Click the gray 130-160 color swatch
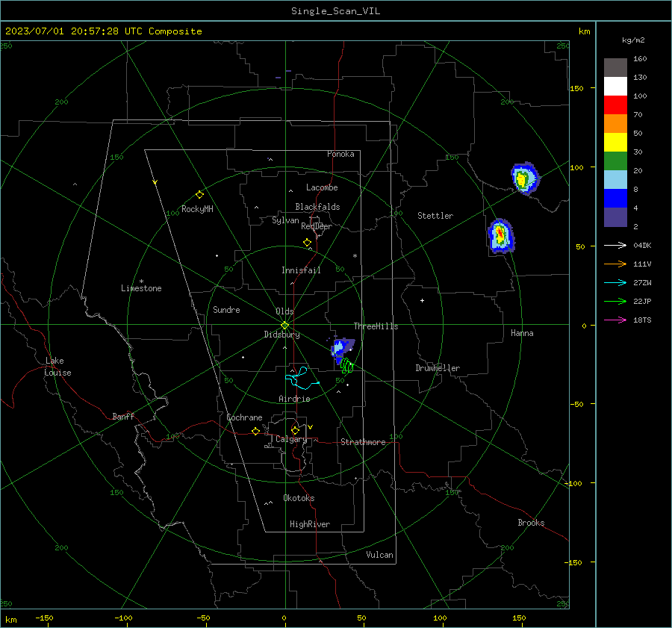Viewport: 672px width, 628px height. click(x=615, y=68)
